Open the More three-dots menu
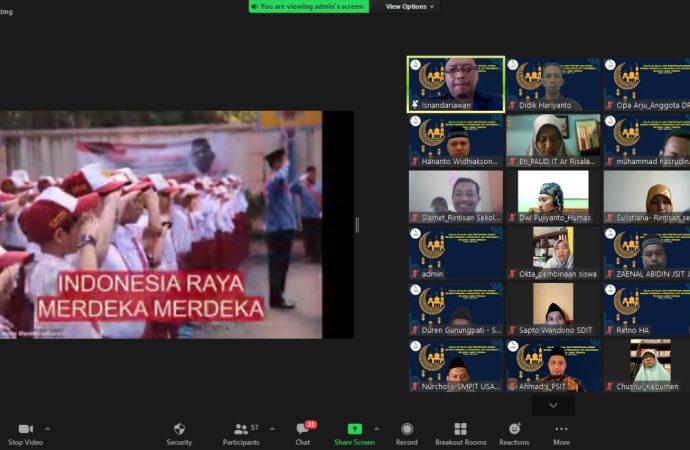 point(562,428)
